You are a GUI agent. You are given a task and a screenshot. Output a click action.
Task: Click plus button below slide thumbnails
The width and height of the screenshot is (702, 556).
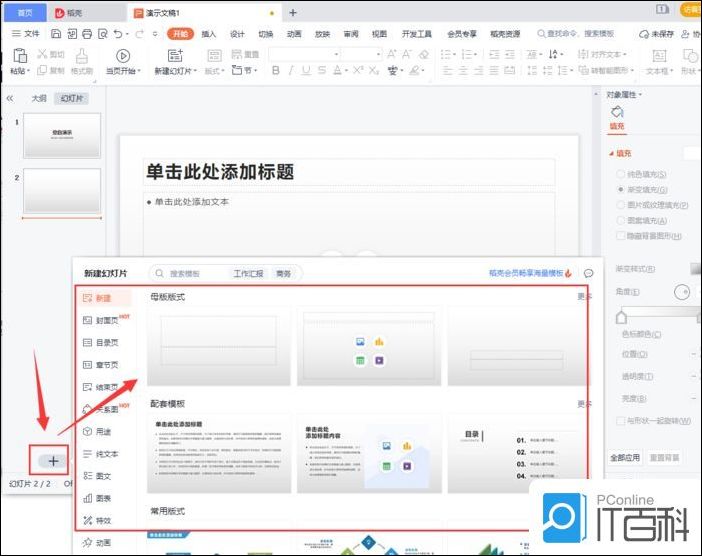53,461
